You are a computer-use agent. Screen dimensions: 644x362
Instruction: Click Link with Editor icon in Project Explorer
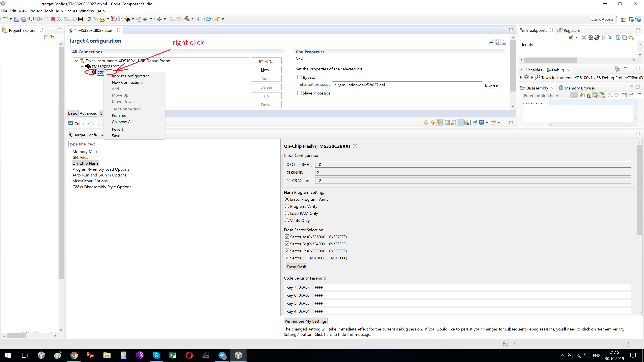coord(52,37)
